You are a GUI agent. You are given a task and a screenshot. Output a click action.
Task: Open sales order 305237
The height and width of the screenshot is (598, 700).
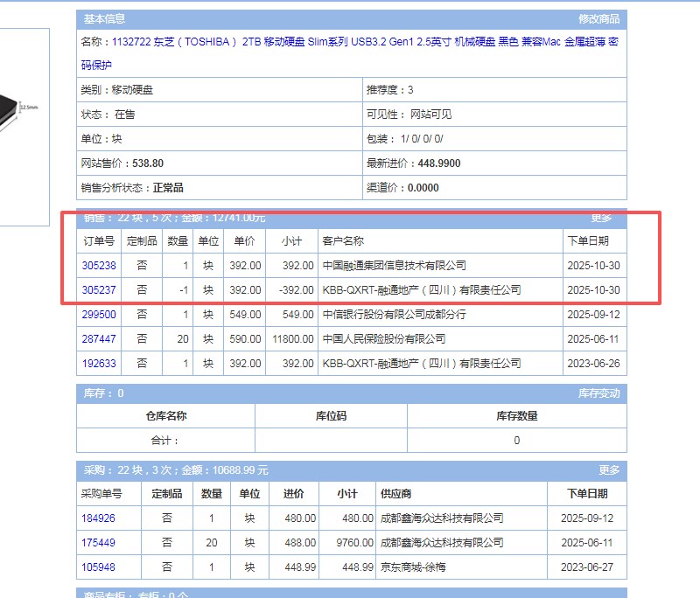click(x=99, y=289)
